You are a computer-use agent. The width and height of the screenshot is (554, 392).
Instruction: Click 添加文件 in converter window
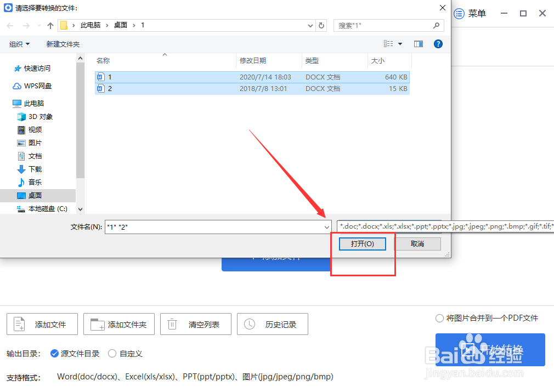click(42, 324)
